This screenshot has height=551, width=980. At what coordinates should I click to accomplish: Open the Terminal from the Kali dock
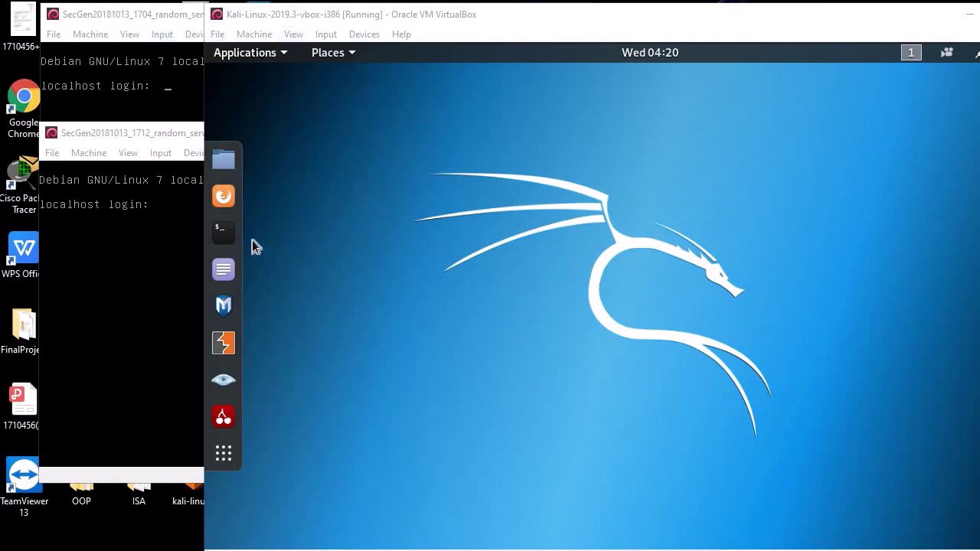coord(224,233)
